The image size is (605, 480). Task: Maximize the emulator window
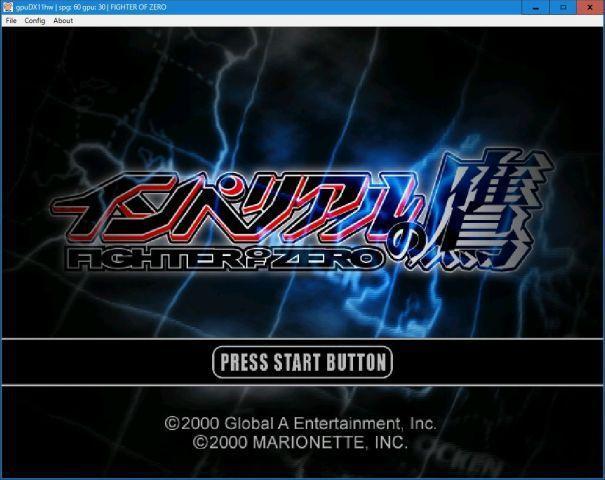(563, 7)
